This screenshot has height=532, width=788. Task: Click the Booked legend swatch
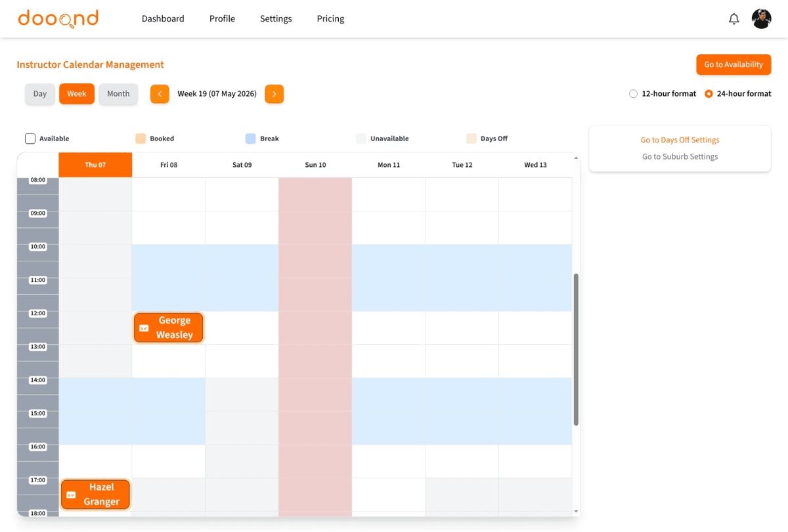point(141,139)
